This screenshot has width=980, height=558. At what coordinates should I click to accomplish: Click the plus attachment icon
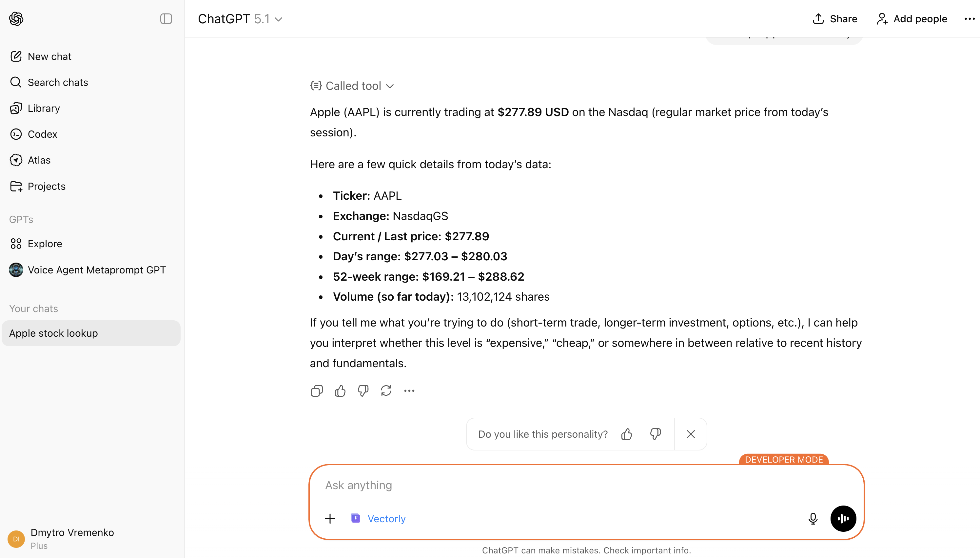click(330, 519)
